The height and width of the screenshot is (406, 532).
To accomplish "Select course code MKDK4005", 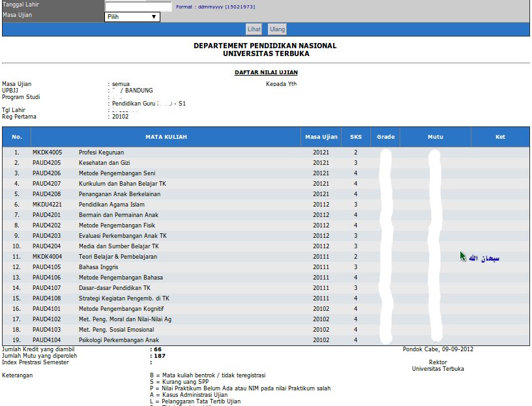I will (47, 152).
